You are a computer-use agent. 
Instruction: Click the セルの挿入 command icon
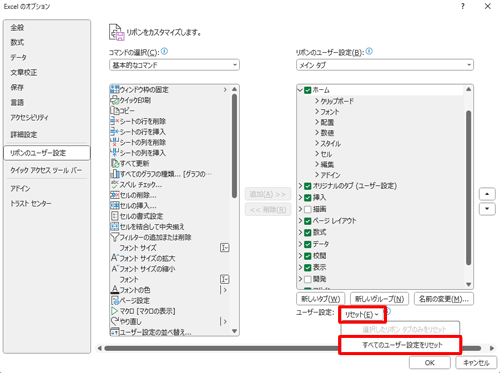pyautogui.click(x=115, y=206)
